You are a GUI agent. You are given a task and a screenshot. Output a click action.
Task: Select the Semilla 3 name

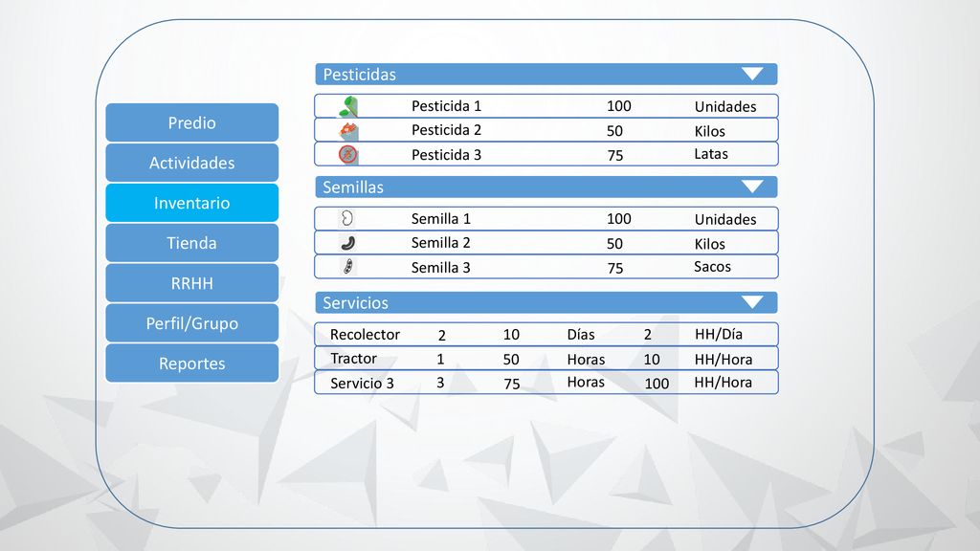(x=440, y=268)
